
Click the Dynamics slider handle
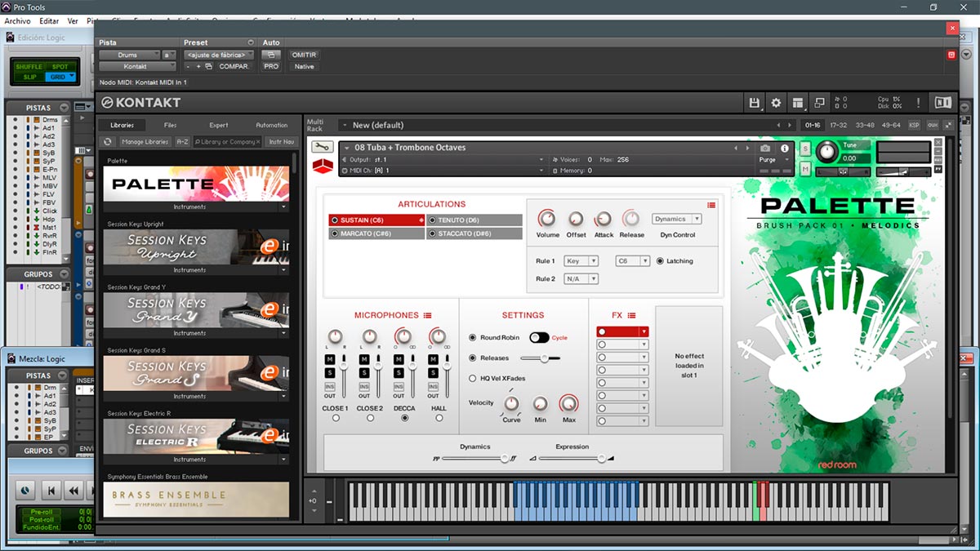point(505,458)
